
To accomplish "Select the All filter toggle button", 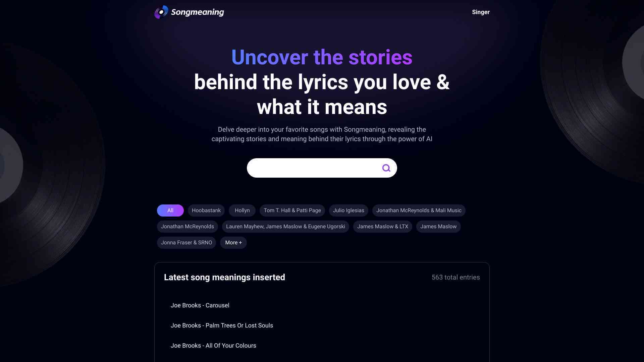I will (170, 210).
